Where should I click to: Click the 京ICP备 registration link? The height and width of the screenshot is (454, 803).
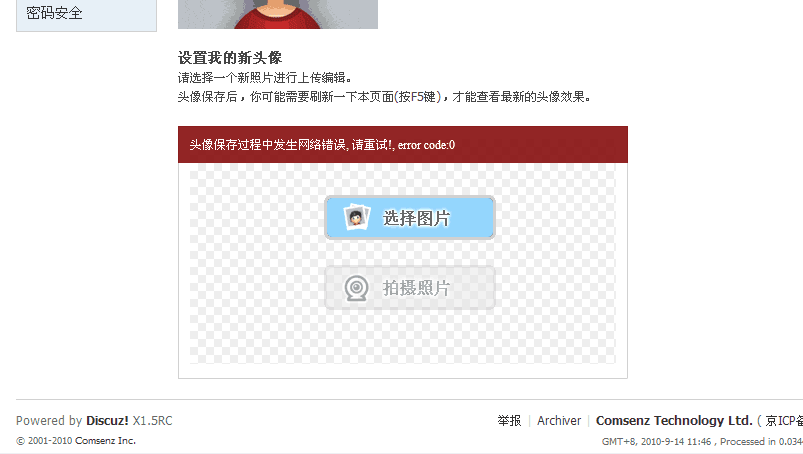pos(784,421)
